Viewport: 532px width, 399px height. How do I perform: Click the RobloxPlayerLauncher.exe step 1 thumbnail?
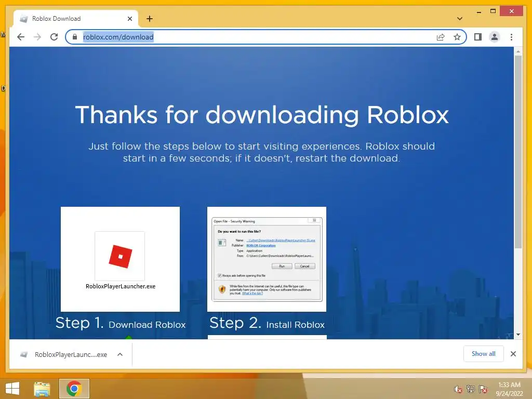(120, 259)
